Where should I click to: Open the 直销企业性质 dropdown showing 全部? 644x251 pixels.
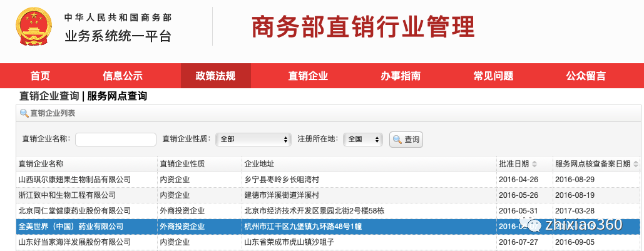click(x=253, y=139)
